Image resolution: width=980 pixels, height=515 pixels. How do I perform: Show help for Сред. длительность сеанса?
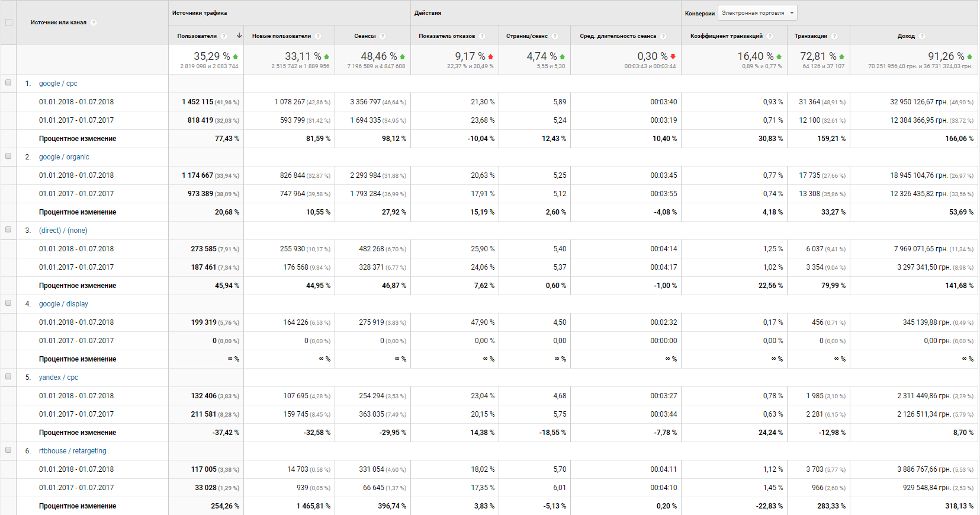[663, 36]
